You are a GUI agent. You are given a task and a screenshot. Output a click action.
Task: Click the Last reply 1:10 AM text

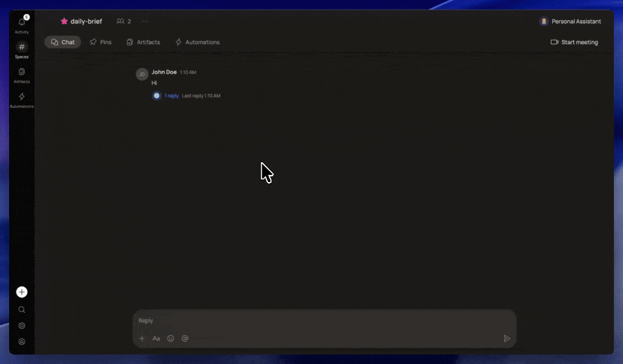[201, 95]
